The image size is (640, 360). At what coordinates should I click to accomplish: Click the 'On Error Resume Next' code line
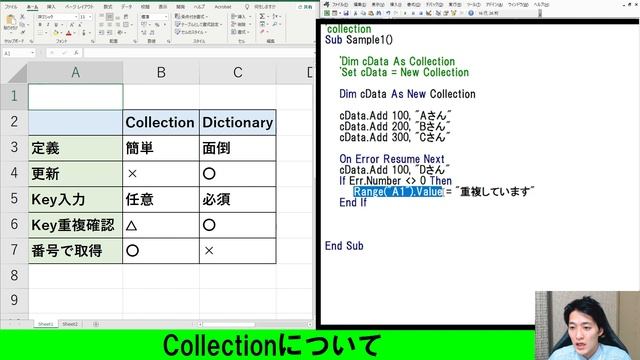(x=392, y=159)
